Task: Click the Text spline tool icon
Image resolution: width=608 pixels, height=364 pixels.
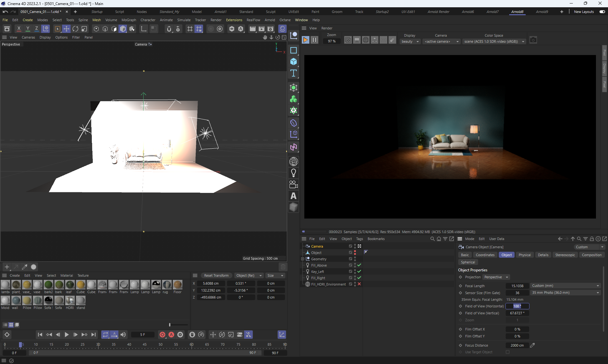Action: pyautogui.click(x=294, y=73)
